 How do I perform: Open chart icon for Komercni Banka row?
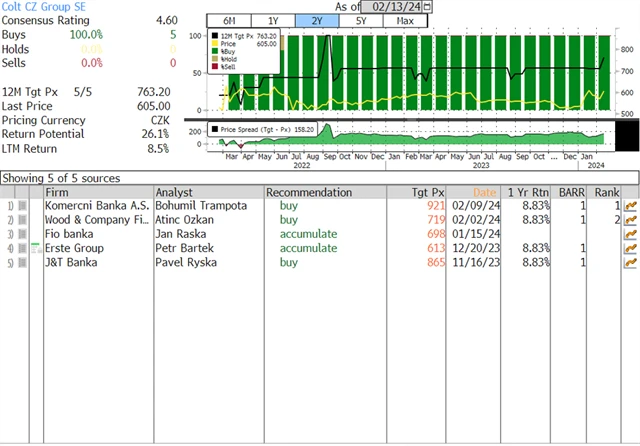[x=630, y=206]
